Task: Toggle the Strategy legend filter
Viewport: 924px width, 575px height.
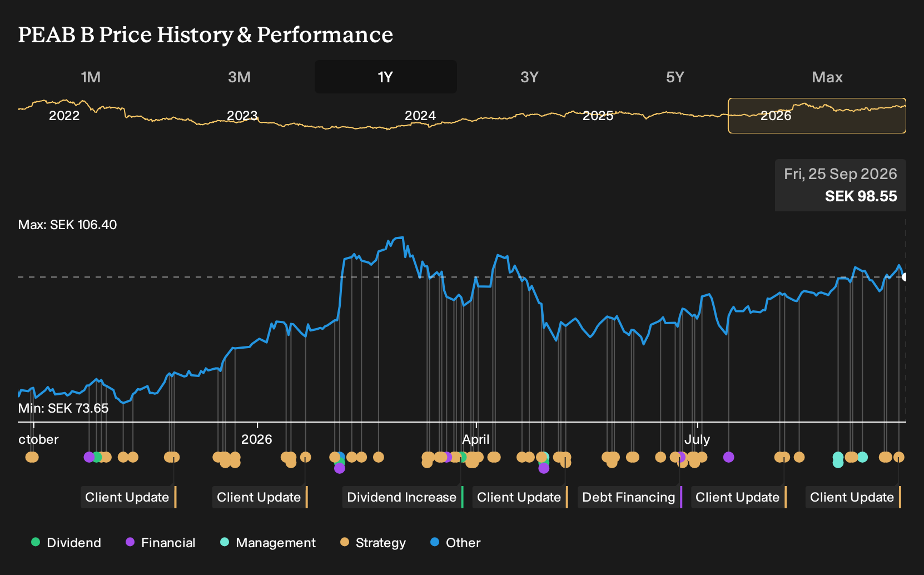Action: [x=373, y=543]
